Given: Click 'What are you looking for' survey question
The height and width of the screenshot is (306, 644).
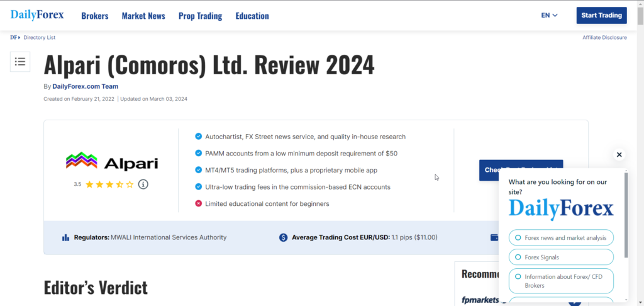Looking at the screenshot, I should 558,187.
